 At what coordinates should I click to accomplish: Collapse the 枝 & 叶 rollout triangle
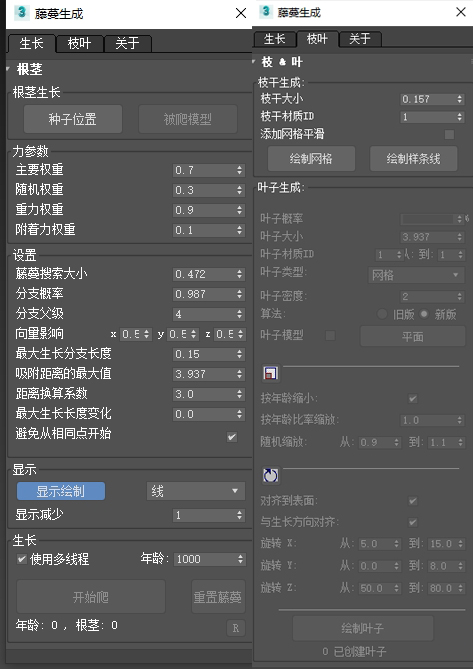[x=254, y=61]
